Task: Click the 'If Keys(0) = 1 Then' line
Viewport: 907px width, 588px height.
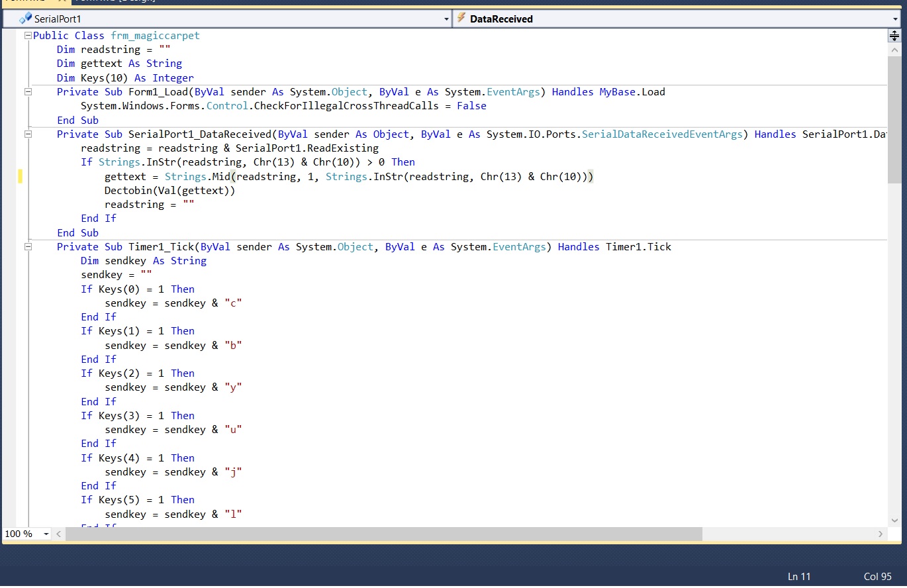Action: click(138, 289)
